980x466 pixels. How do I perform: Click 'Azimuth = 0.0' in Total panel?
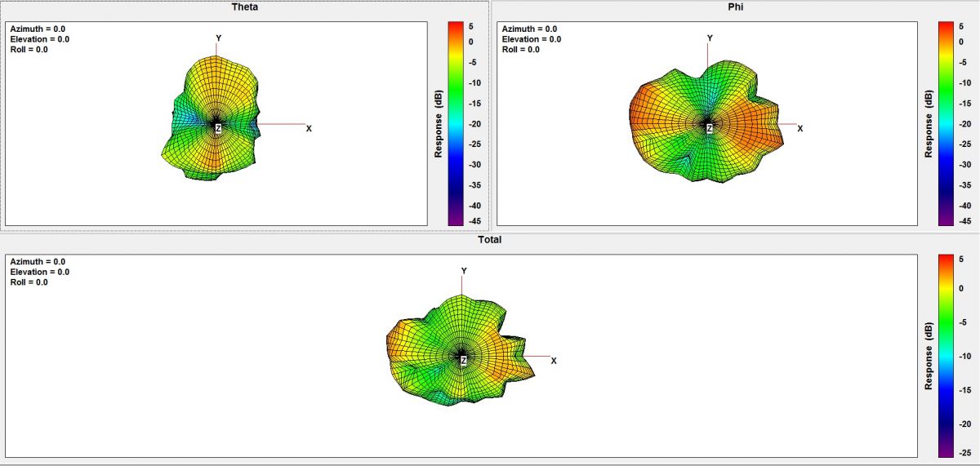tap(38, 262)
